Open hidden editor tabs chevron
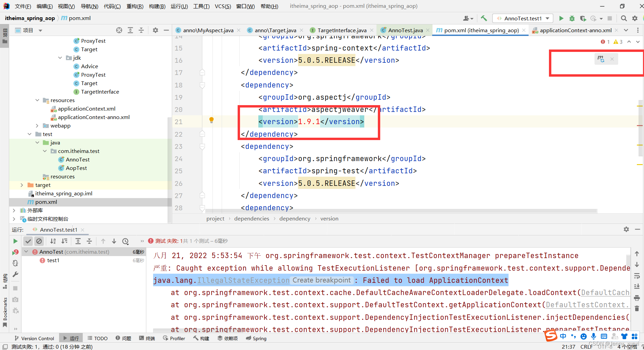This screenshot has height=350, width=644. [x=626, y=30]
